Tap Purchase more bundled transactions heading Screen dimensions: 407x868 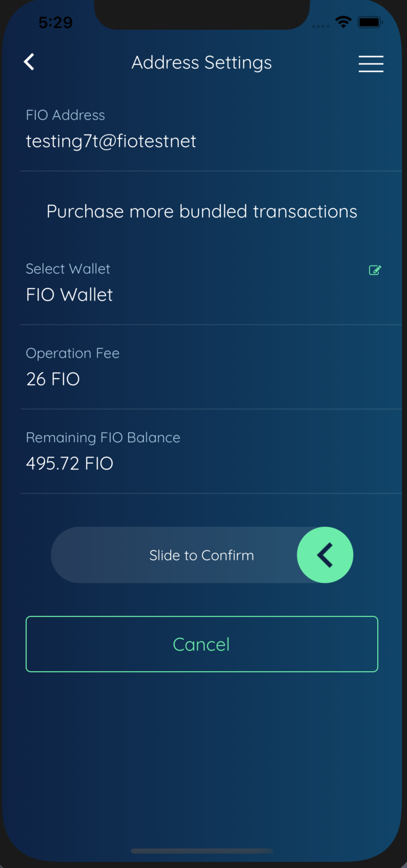tap(201, 211)
